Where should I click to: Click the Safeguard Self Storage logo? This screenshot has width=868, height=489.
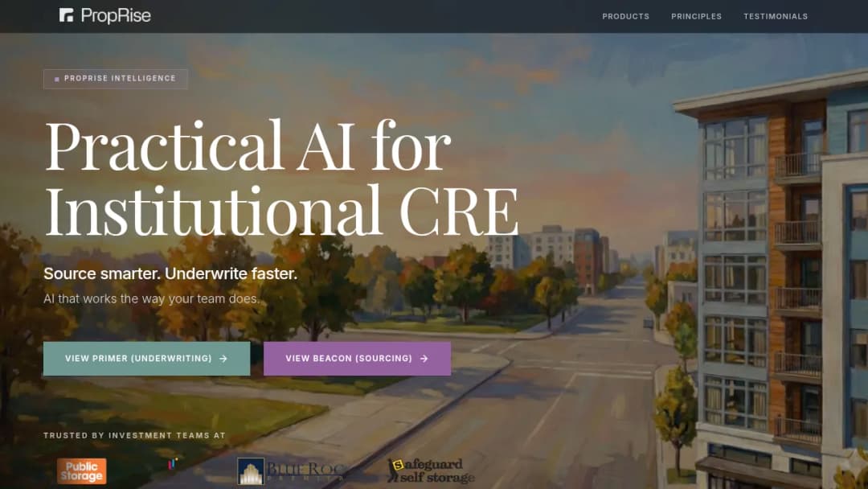431,471
